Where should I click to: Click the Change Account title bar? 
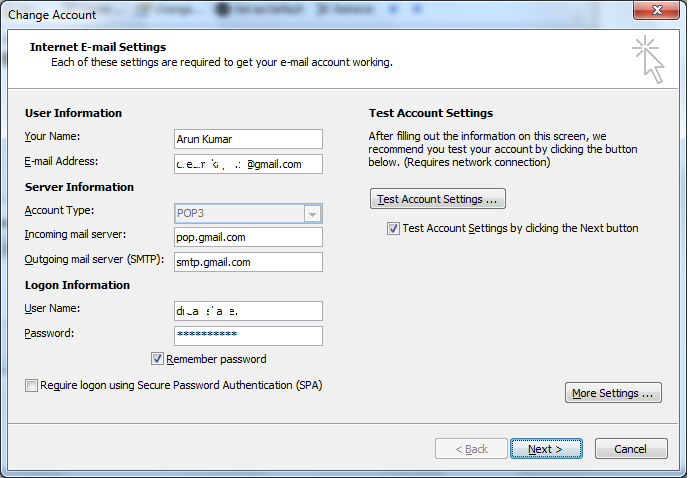[200, 14]
